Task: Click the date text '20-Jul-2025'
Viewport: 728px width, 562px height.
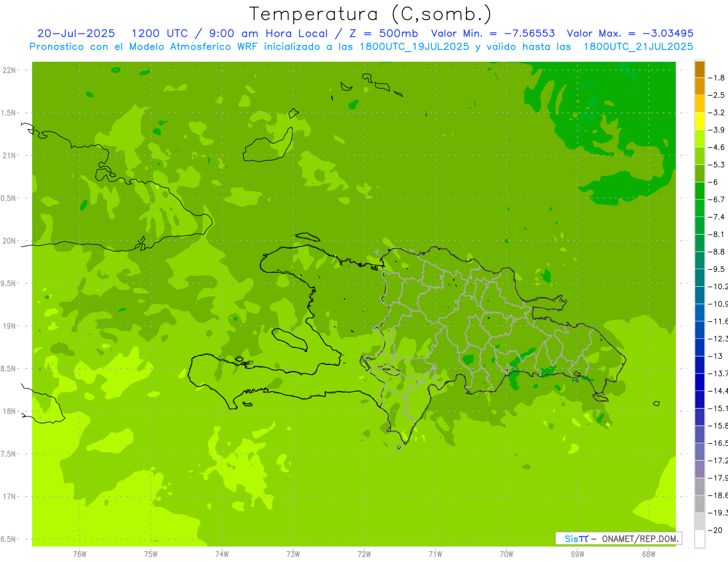Action: click(76, 33)
